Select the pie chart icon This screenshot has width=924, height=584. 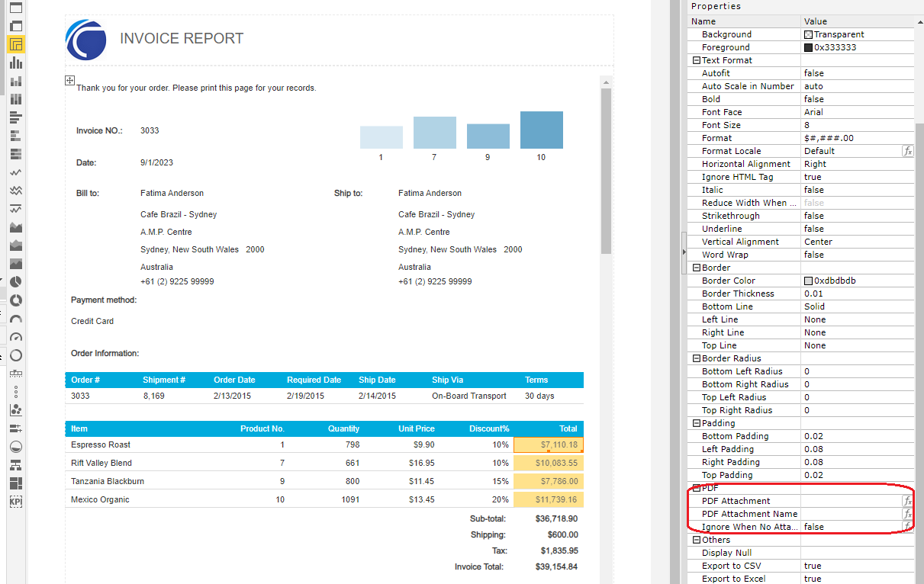pos(16,281)
